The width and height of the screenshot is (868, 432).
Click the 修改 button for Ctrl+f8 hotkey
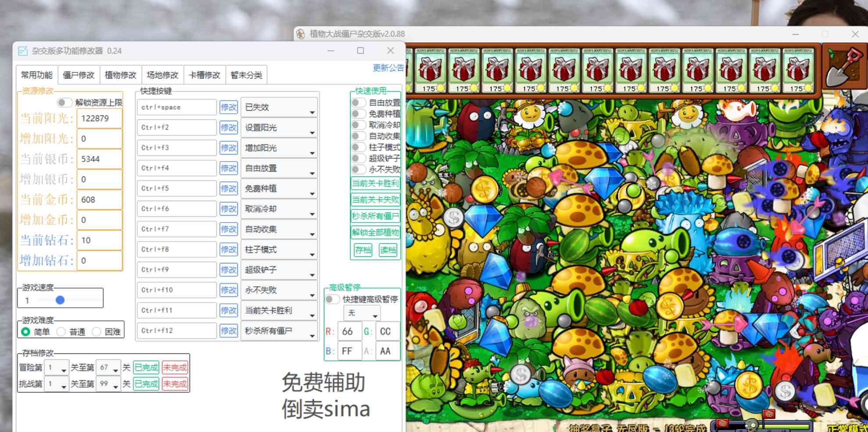tap(229, 249)
